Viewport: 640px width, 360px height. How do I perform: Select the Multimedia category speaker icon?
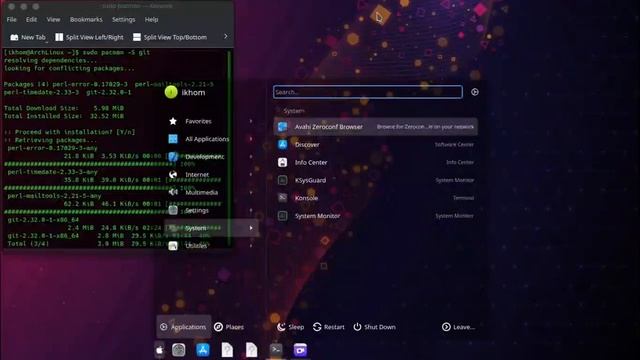tap(173, 192)
